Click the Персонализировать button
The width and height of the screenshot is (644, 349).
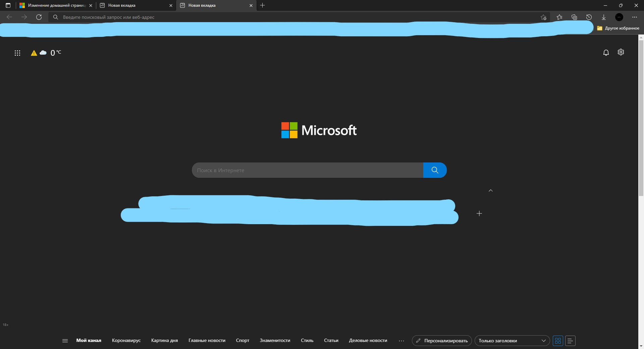pyautogui.click(x=442, y=341)
